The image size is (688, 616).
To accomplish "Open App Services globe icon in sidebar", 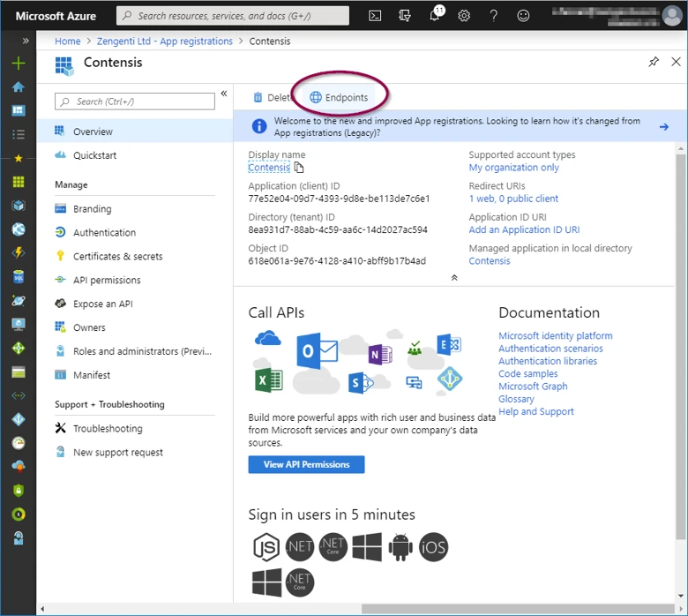I will pyautogui.click(x=19, y=229).
